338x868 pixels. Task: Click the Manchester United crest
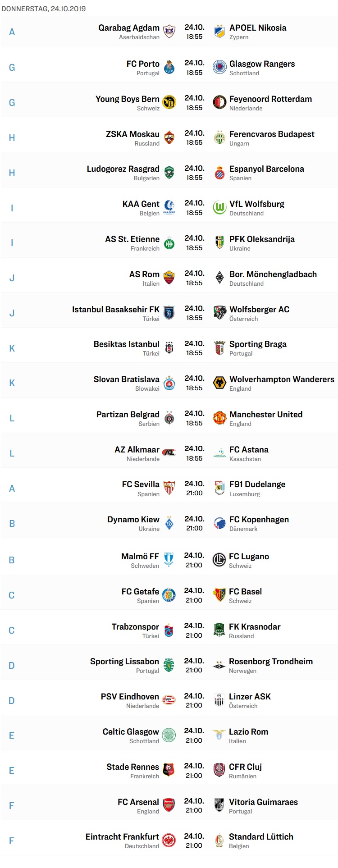pyautogui.click(x=219, y=418)
